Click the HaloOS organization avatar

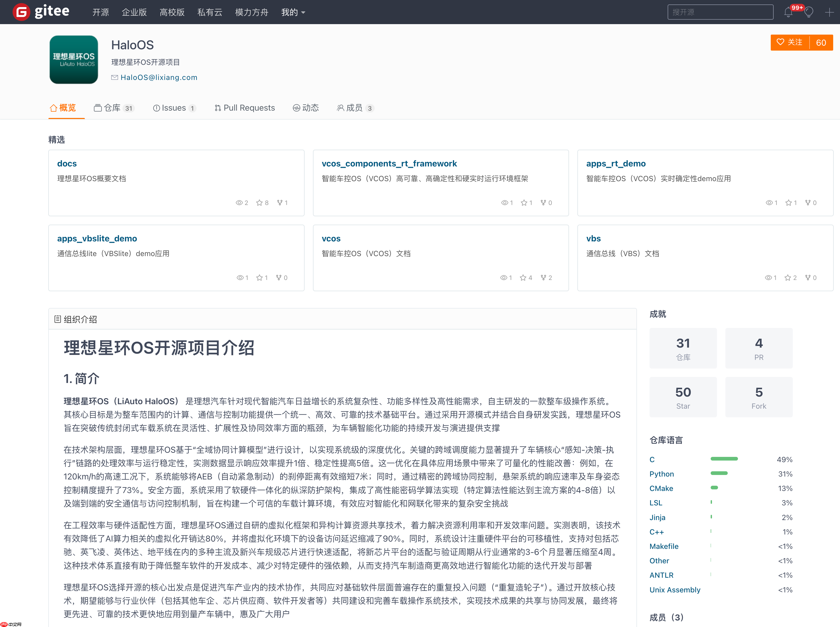[73, 59]
